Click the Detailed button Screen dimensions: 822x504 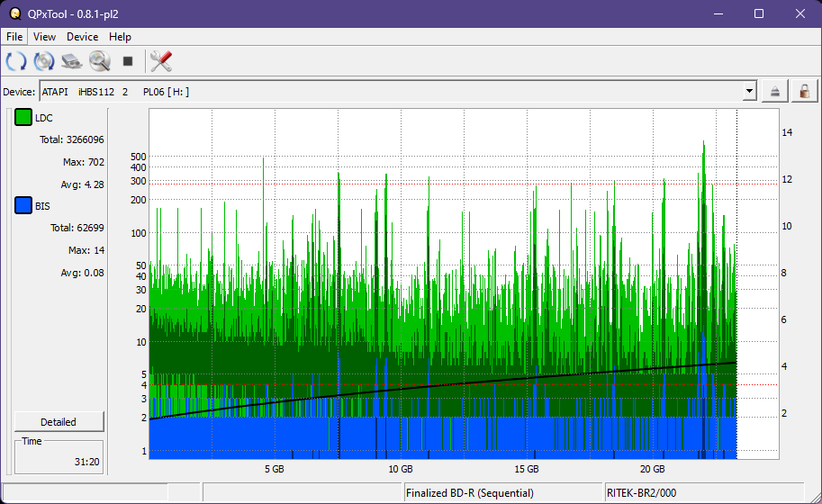tap(59, 422)
